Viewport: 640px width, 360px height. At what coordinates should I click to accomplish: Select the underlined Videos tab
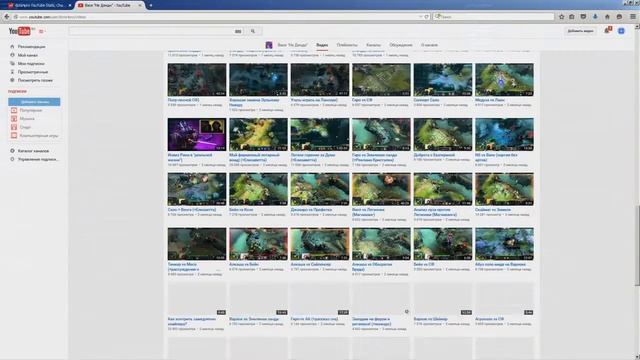coord(322,45)
